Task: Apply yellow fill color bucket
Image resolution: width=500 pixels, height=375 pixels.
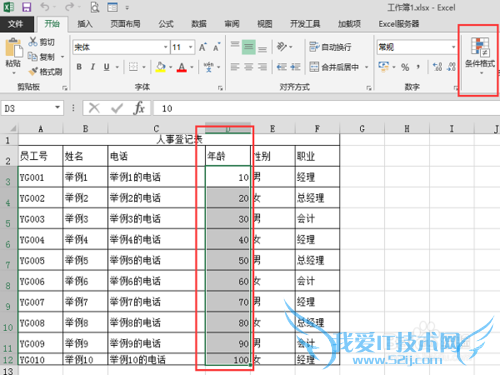Action: 161,67
